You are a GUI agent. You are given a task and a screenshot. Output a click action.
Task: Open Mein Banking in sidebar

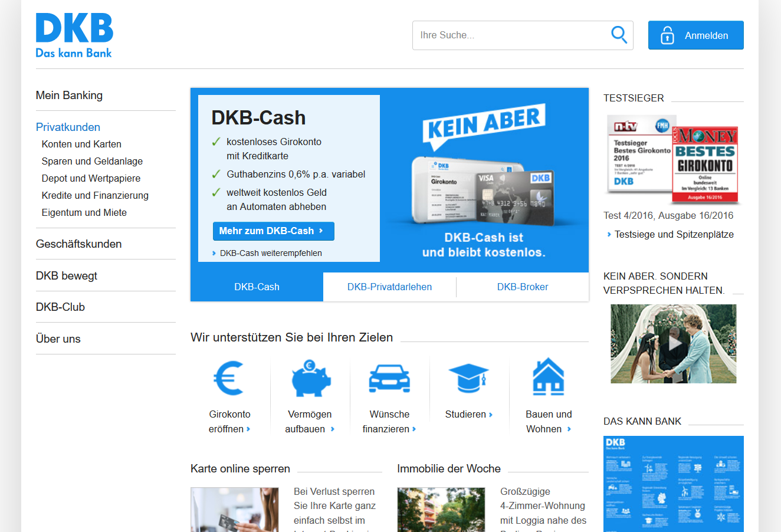pos(69,95)
